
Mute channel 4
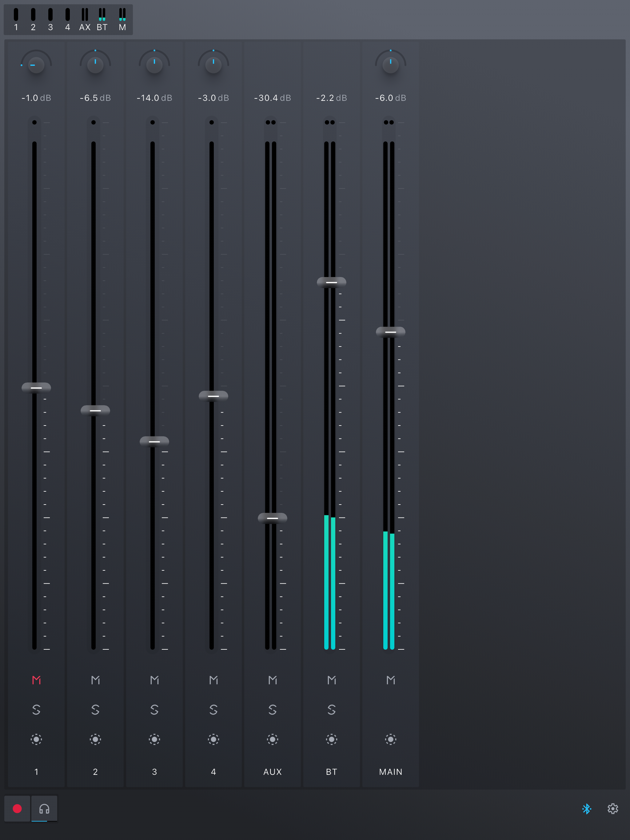[213, 680]
